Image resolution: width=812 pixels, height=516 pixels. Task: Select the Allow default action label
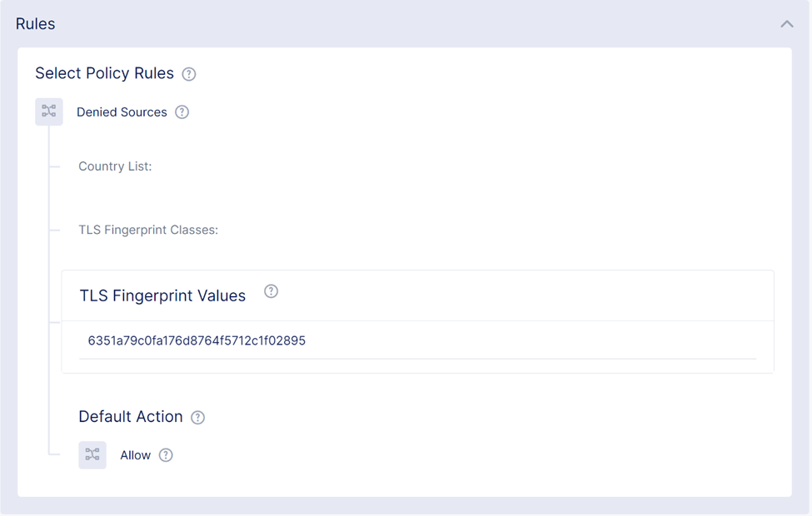135,455
